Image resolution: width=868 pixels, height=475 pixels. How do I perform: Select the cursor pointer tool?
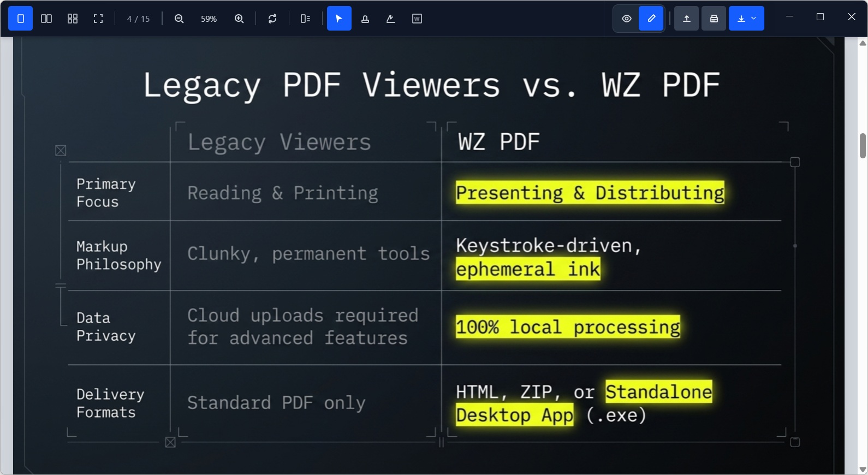pyautogui.click(x=339, y=19)
